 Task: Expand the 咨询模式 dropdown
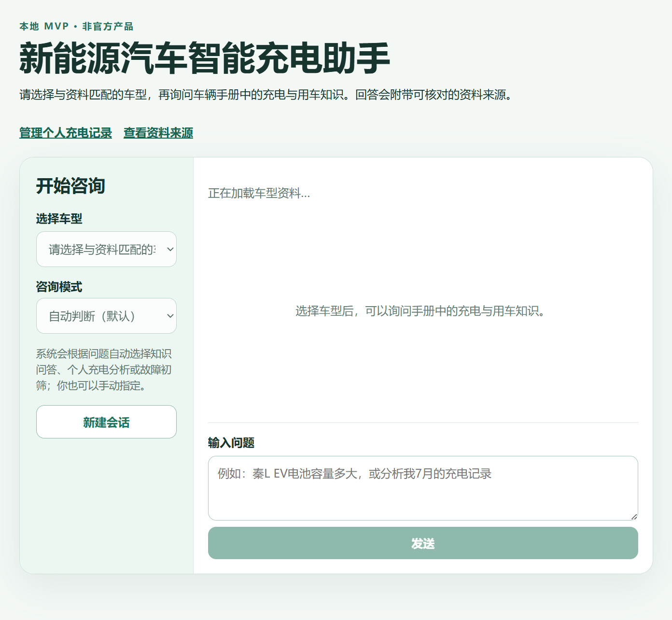coord(106,316)
